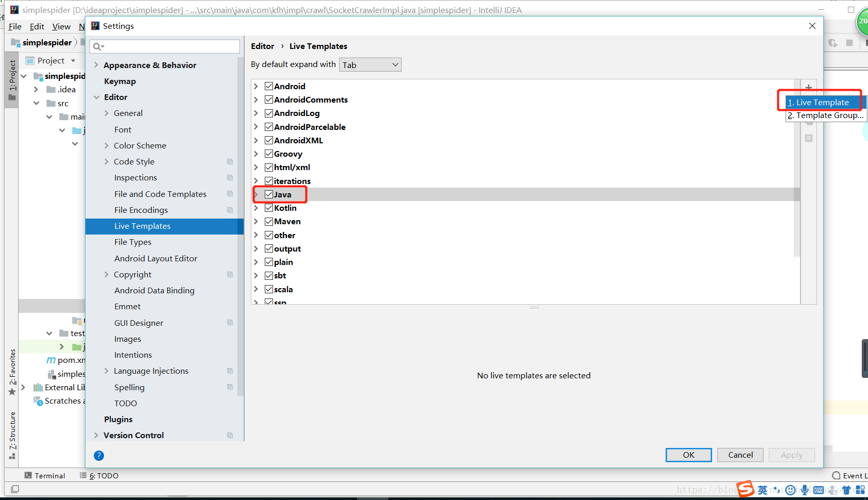This screenshot has width=868, height=500.
Task: Click the Terminal tool window icon
Action: click(x=28, y=475)
